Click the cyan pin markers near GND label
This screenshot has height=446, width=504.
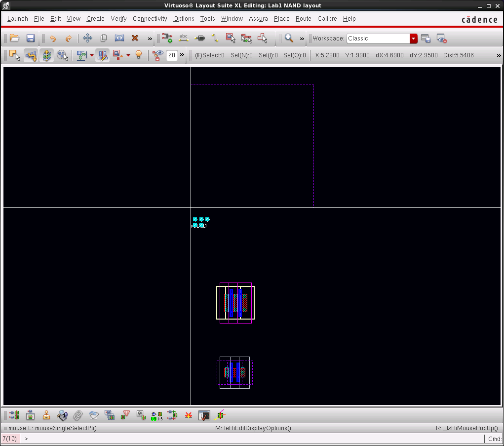[201, 222]
